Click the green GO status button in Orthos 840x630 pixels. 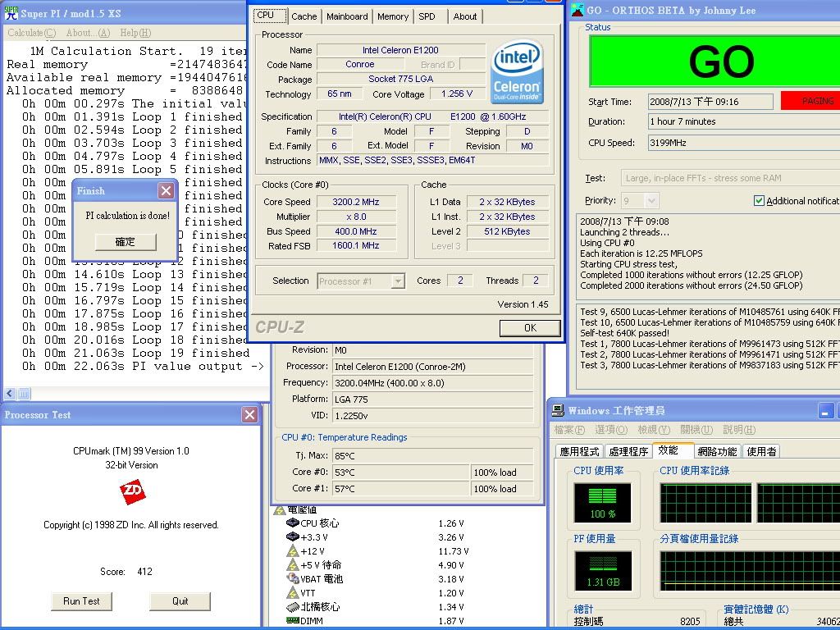pos(714,61)
